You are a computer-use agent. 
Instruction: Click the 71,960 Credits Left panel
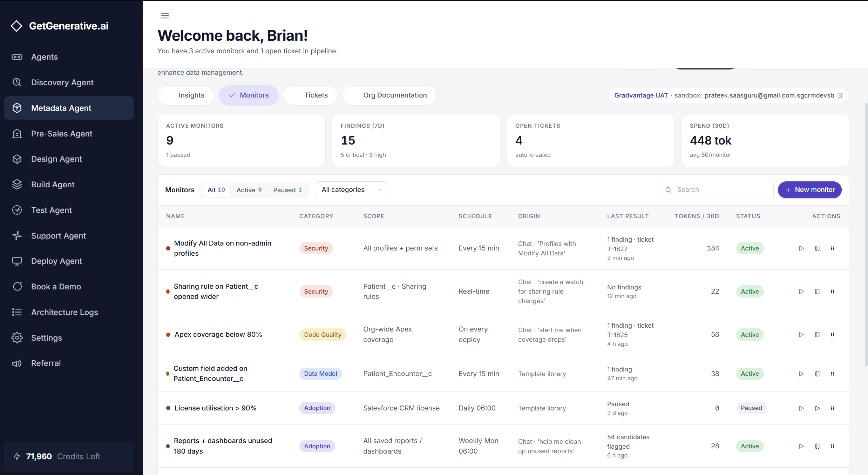pos(69,456)
